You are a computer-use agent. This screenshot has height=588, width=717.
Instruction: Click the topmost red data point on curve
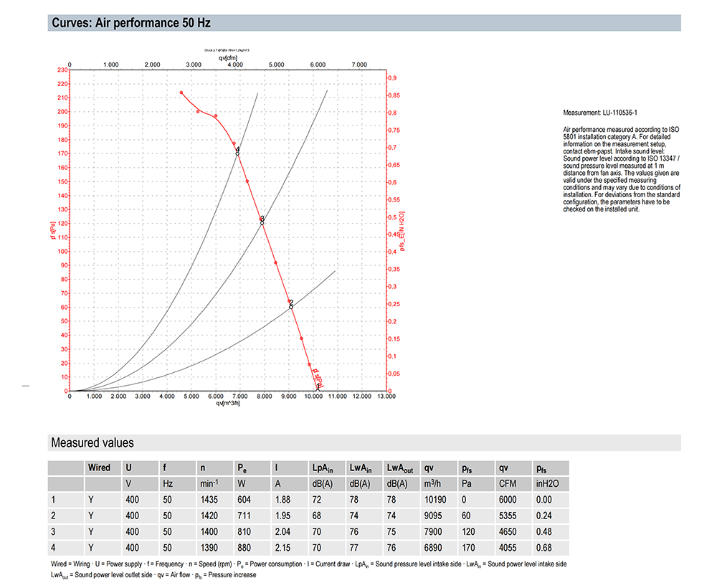pyautogui.click(x=181, y=93)
